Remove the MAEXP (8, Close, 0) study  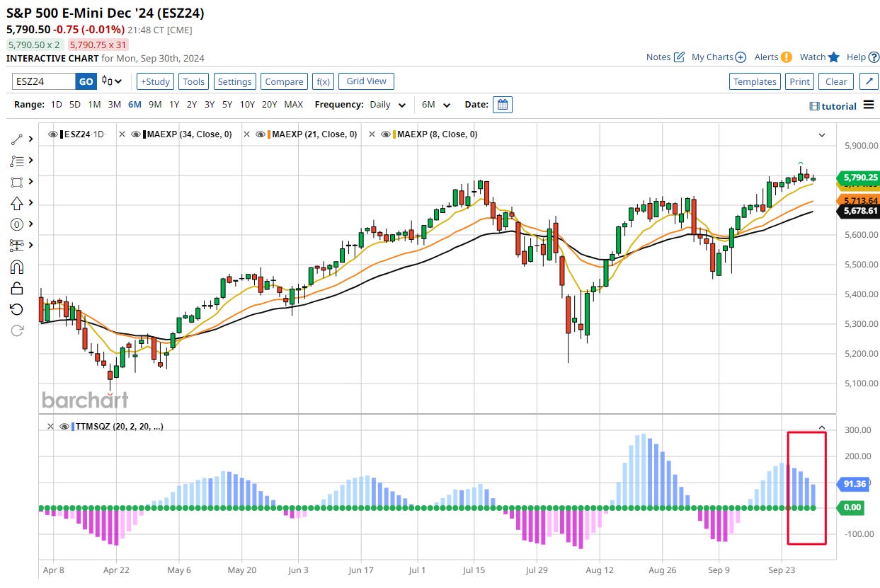click(372, 134)
